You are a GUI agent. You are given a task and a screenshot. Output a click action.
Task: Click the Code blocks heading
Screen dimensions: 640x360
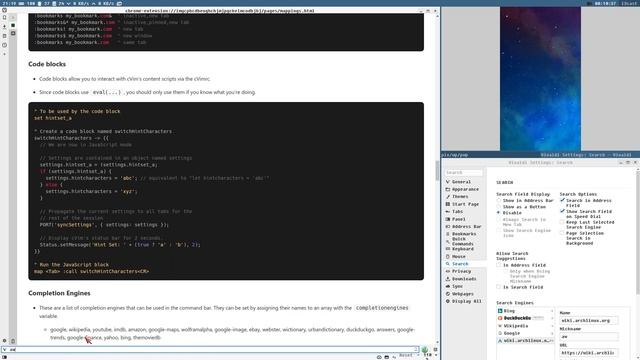coord(47,64)
